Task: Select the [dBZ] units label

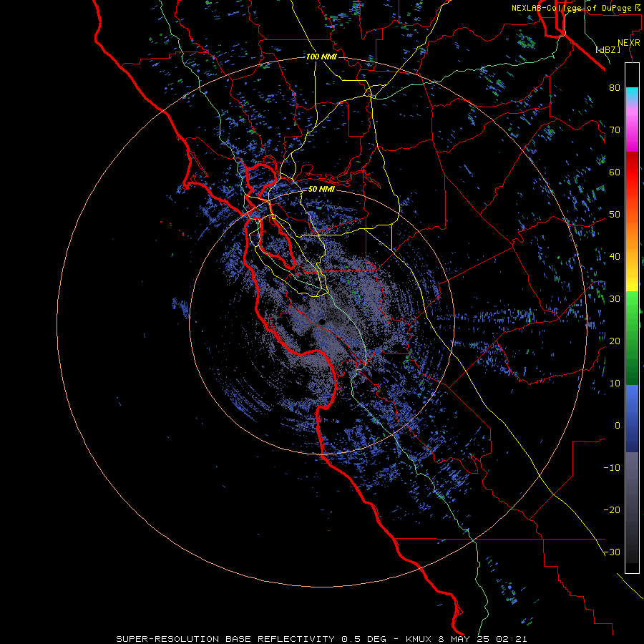Action: (x=608, y=50)
